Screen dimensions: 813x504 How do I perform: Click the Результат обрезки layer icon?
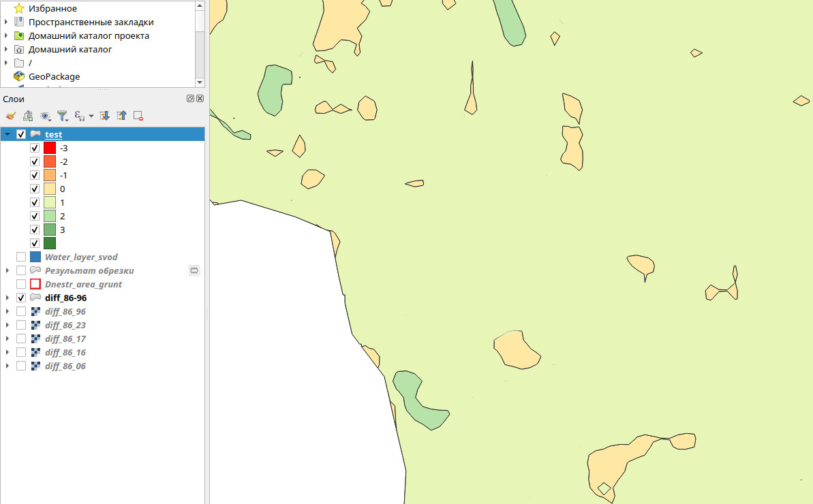tap(35, 270)
